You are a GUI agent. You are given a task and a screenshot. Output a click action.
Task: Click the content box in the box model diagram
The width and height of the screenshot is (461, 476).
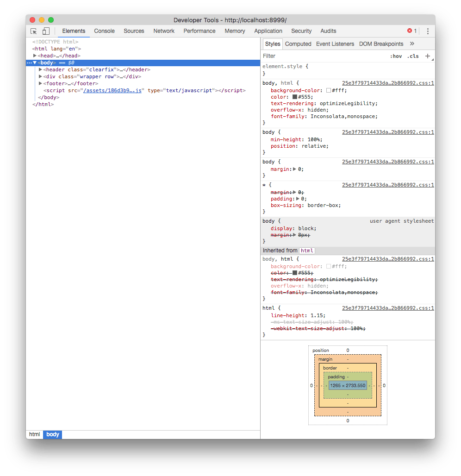click(348, 385)
